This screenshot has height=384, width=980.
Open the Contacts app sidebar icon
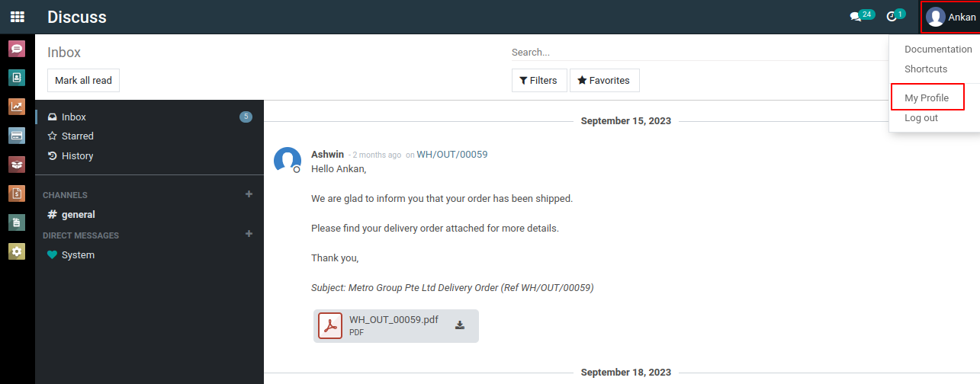17,78
